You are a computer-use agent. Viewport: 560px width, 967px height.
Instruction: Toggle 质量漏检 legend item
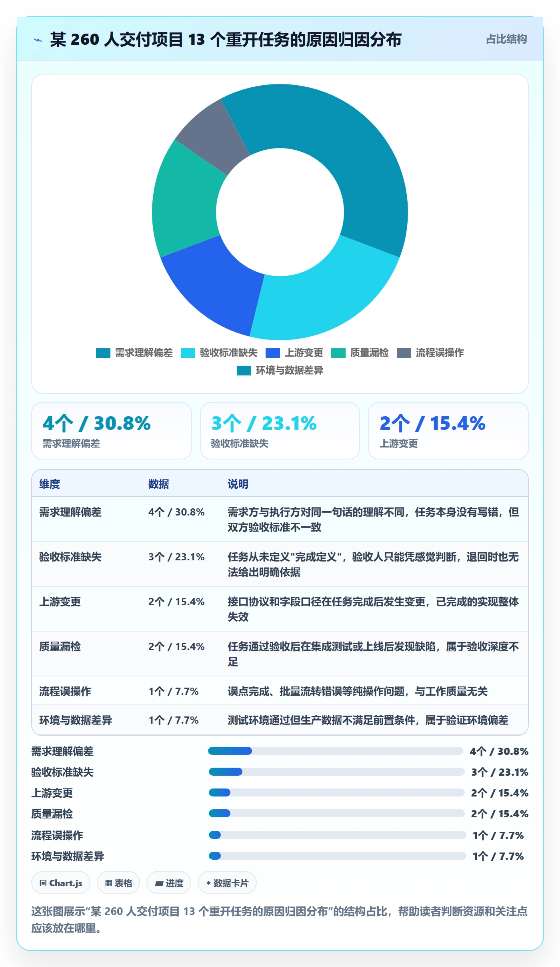point(360,353)
